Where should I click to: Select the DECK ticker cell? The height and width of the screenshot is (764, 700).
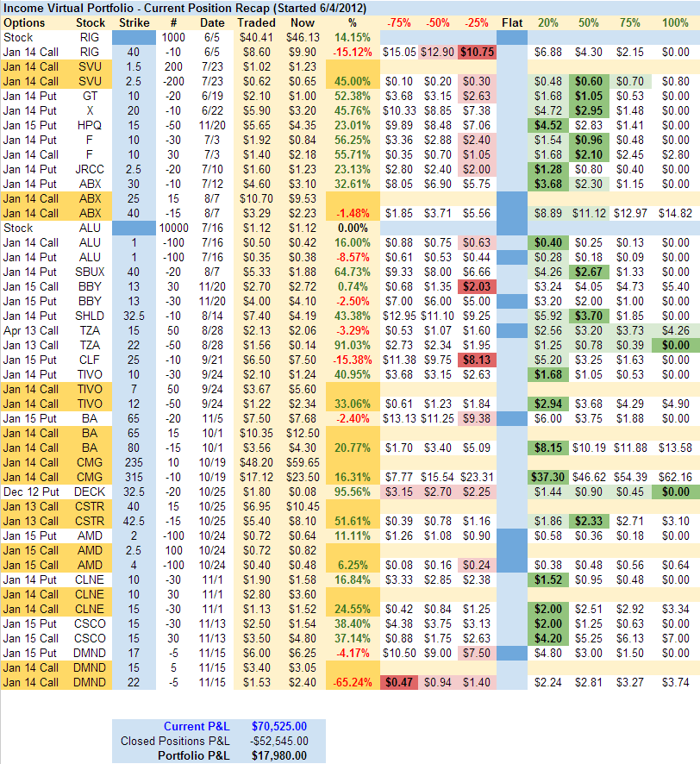(91, 492)
